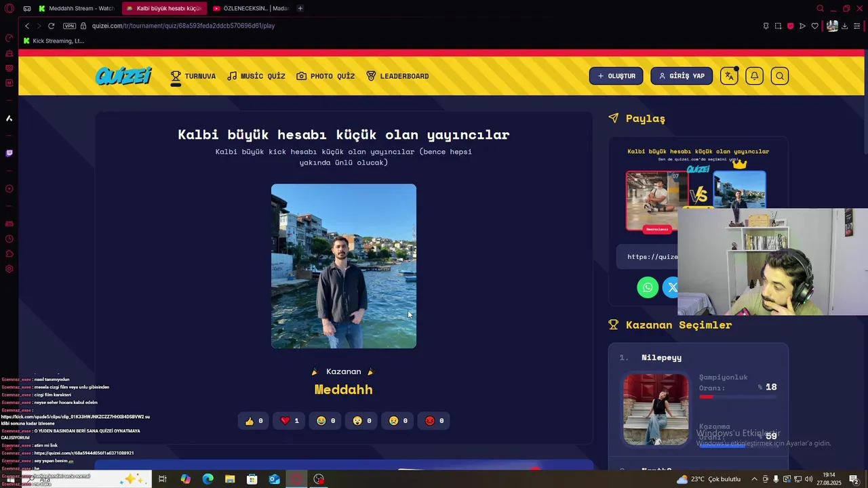The width and height of the screenshot is (868, 488).
Task: Open Kick Streaming bookmark
Action: (x=54, y=41)
